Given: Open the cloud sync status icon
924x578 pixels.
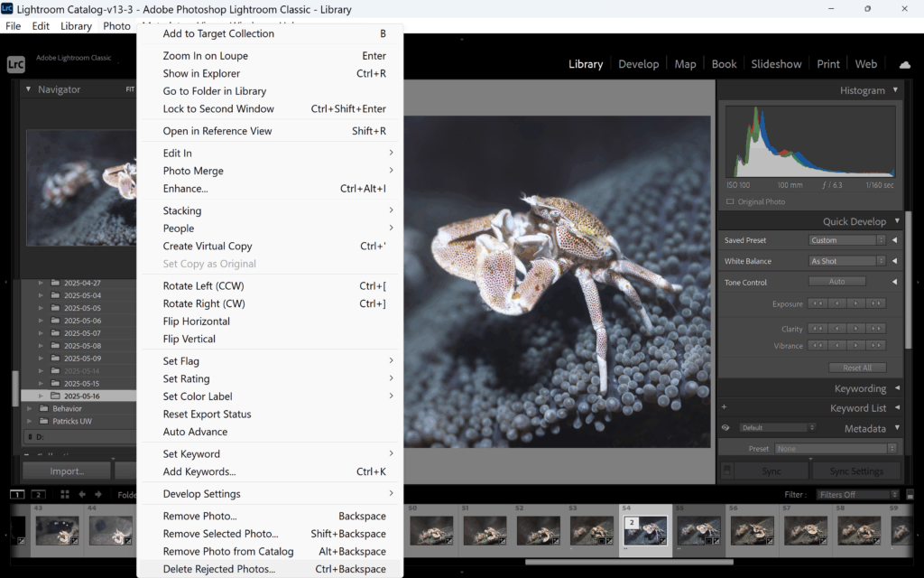Looking at the screenshot, I should [x=905, y=64].
